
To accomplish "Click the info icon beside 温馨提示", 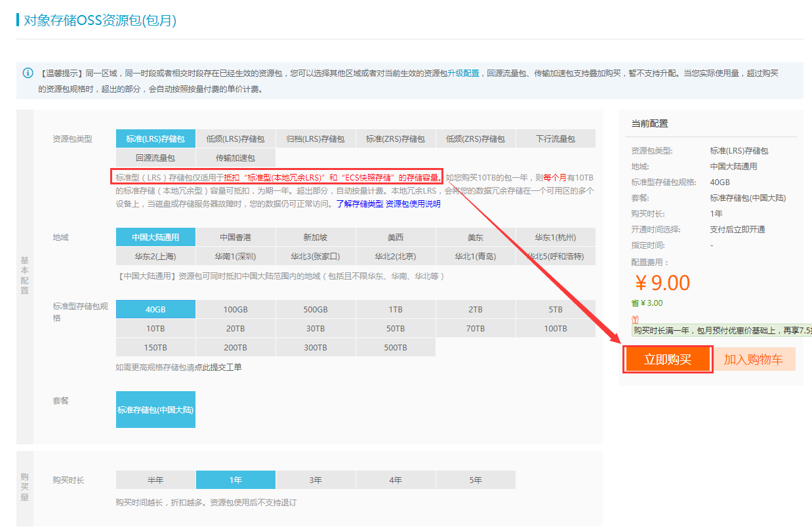I will [x=28, y=73].
